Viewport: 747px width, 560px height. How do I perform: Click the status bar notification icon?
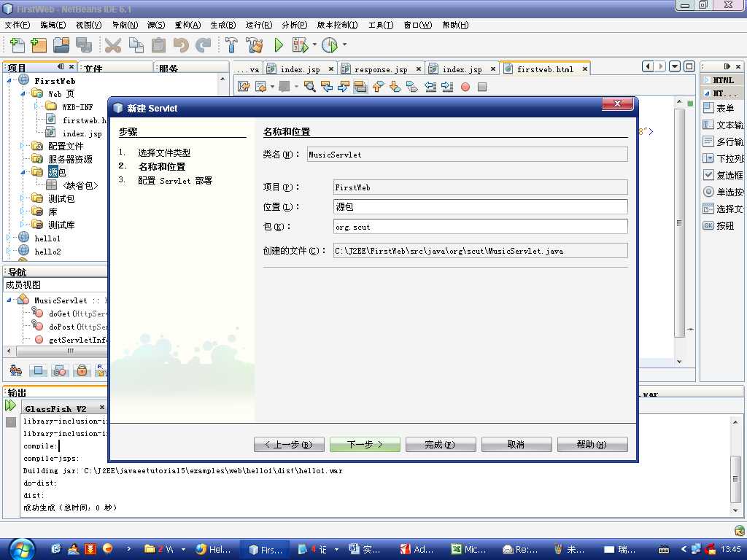click(740, 530)
